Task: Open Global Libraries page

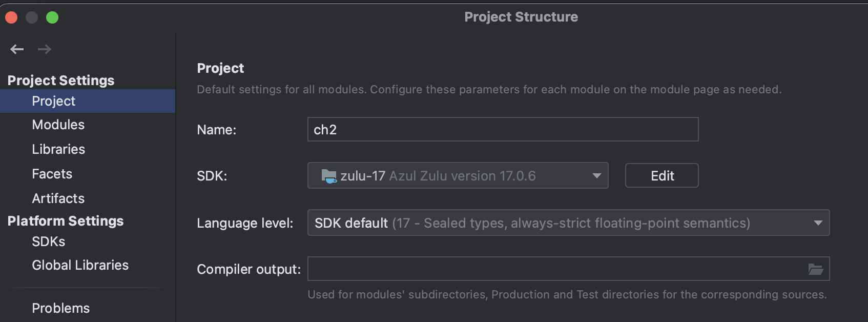Action: 80,265
